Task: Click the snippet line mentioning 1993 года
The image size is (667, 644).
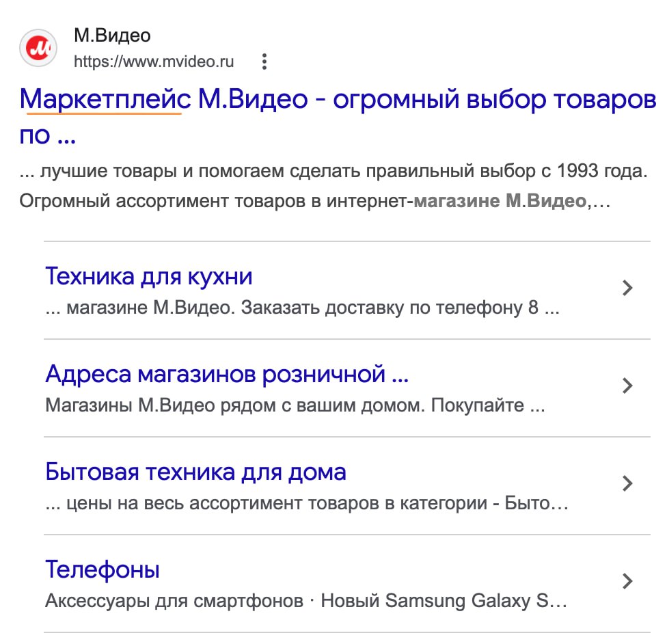Action: point(333,171)
